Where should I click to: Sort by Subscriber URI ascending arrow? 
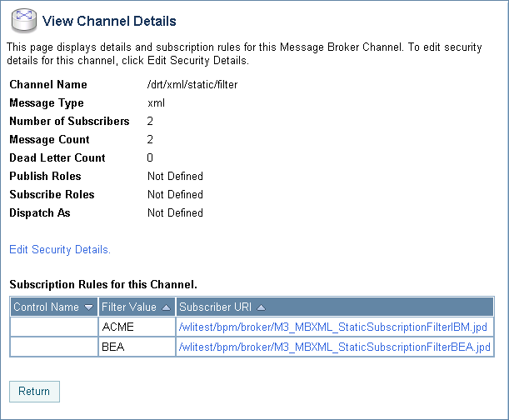(x=261, y=307)
